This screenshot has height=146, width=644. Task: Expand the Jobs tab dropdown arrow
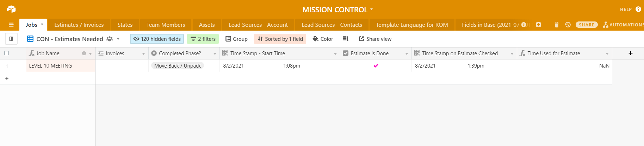point(42,25)
